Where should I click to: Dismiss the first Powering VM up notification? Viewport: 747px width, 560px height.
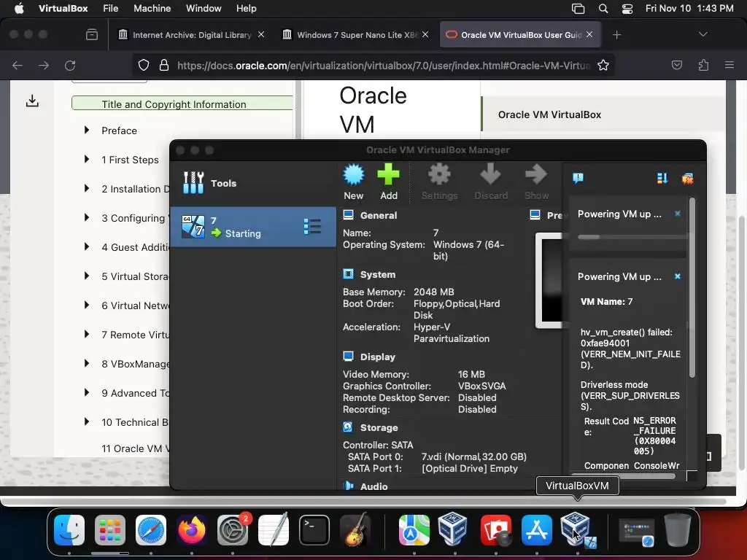(x=678, y=214)
